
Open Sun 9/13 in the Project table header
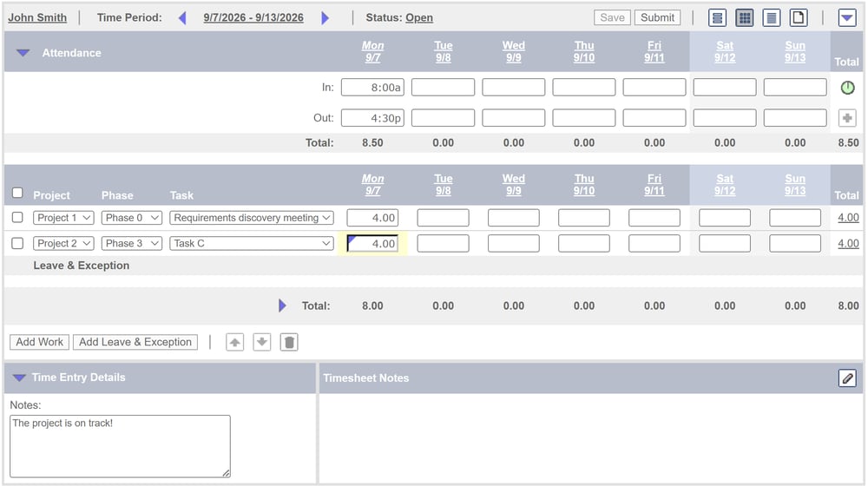point(795,185)
